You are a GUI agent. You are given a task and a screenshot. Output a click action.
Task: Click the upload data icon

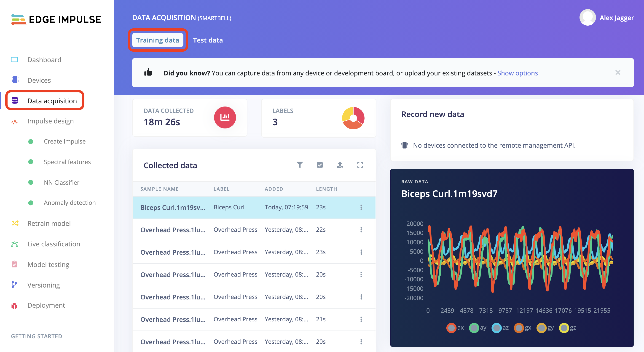[340, 165]
